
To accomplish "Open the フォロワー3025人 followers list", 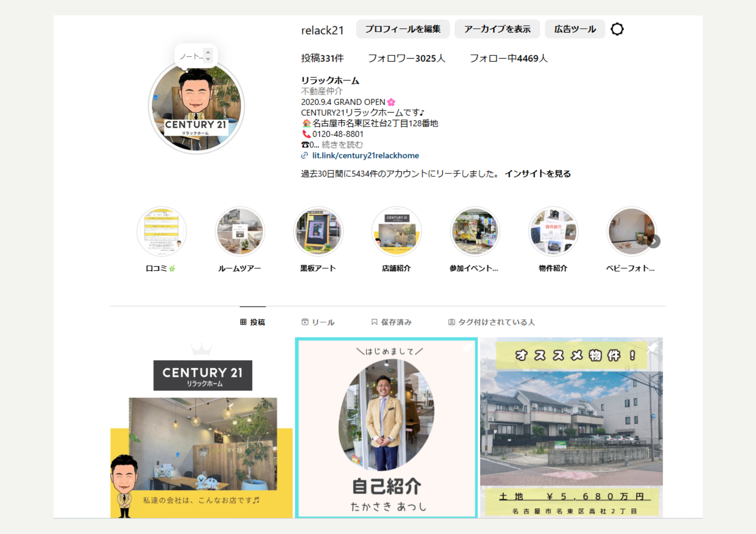I will (407, 58).
